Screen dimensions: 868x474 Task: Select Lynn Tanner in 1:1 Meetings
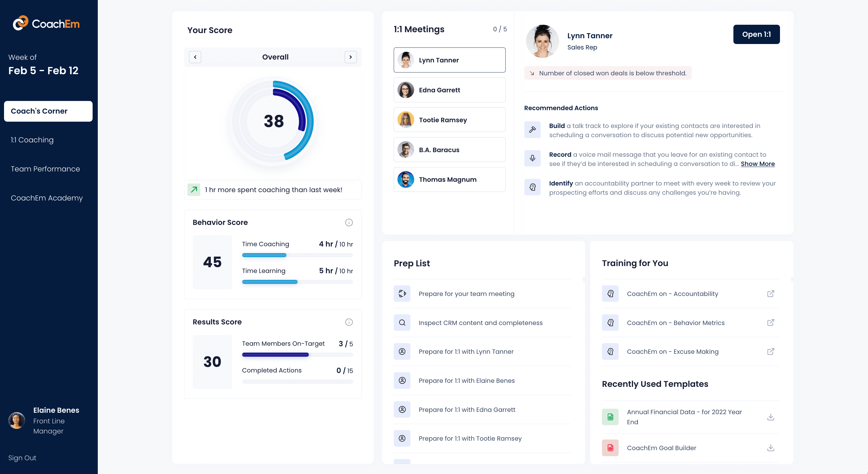450,60
